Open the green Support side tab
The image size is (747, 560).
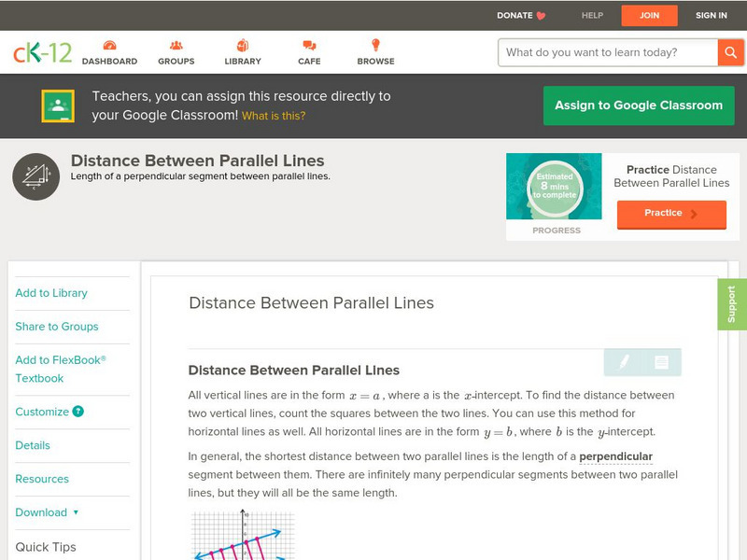[x=732, y=304]
